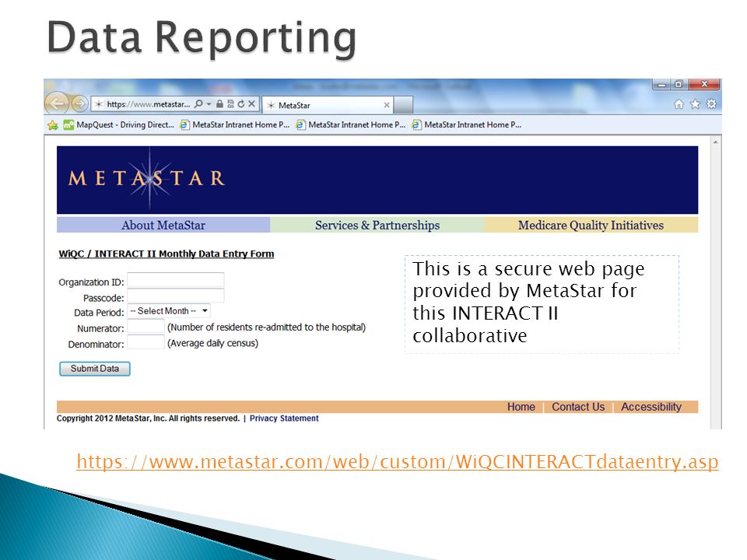Image resolution: width=747 pixels, height=560 pixels.
Task: Click the padlock security icon in address bar
Action: 219,103
